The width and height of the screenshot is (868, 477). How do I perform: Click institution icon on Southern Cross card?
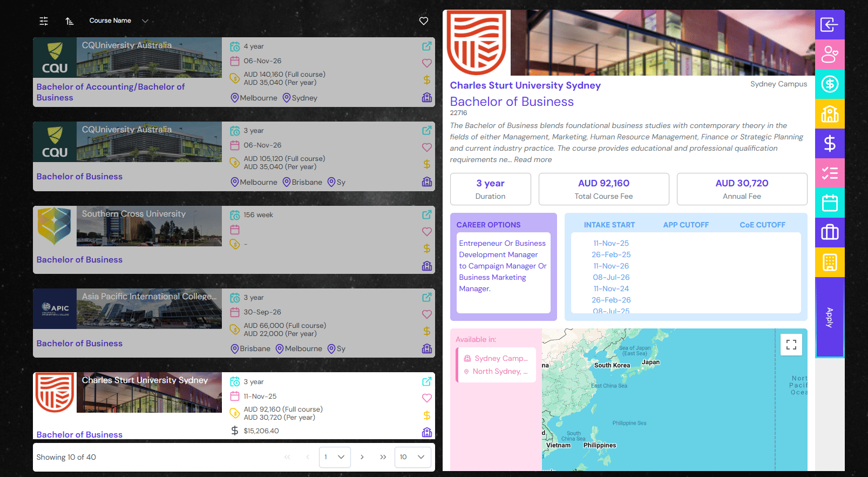(426, 266)
